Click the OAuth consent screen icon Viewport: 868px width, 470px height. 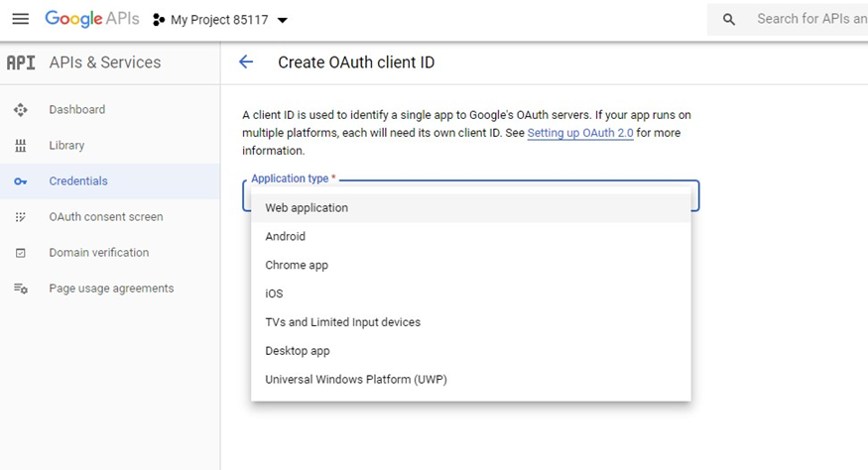(21, 217)
